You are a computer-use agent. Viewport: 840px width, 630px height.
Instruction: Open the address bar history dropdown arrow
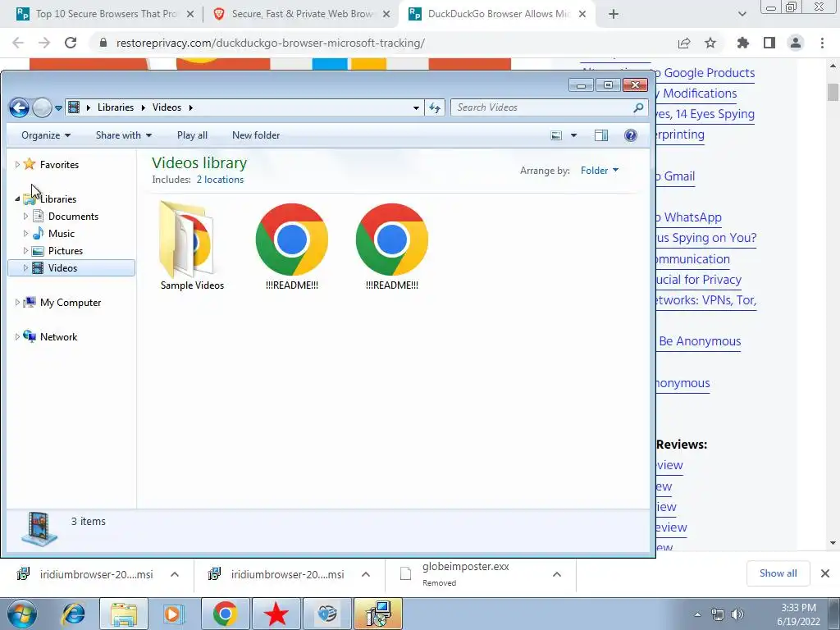pyautogui.click(x=416, y=107)
